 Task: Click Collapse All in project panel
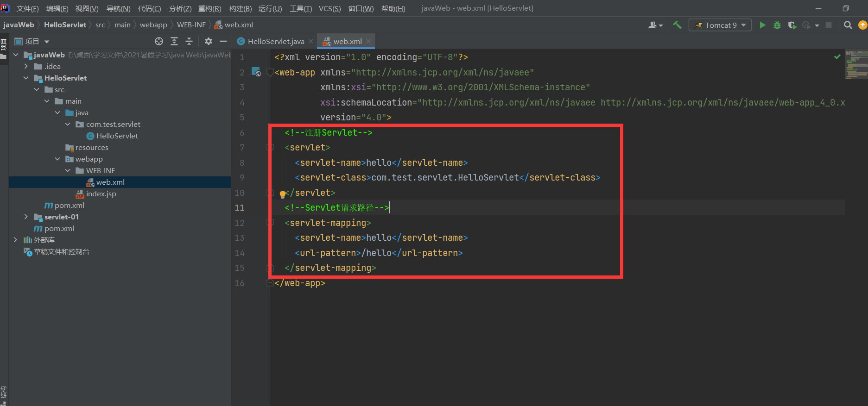coord(189,41)
